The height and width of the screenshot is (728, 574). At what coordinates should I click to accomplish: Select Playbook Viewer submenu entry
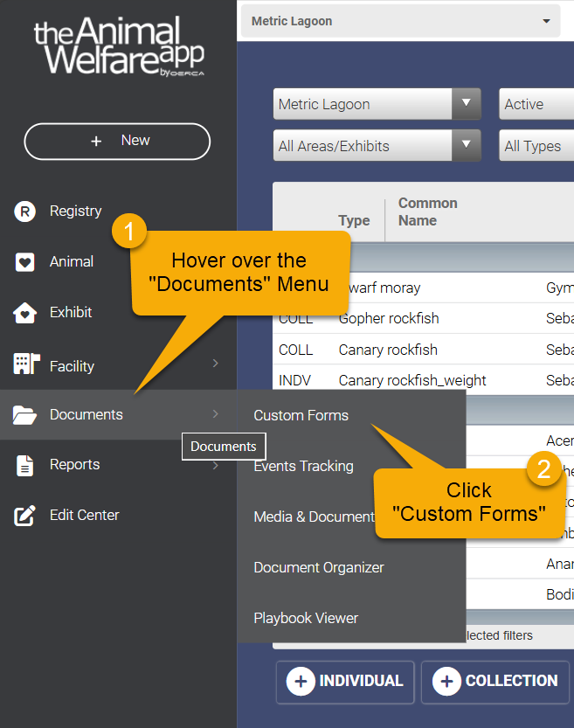306,618
